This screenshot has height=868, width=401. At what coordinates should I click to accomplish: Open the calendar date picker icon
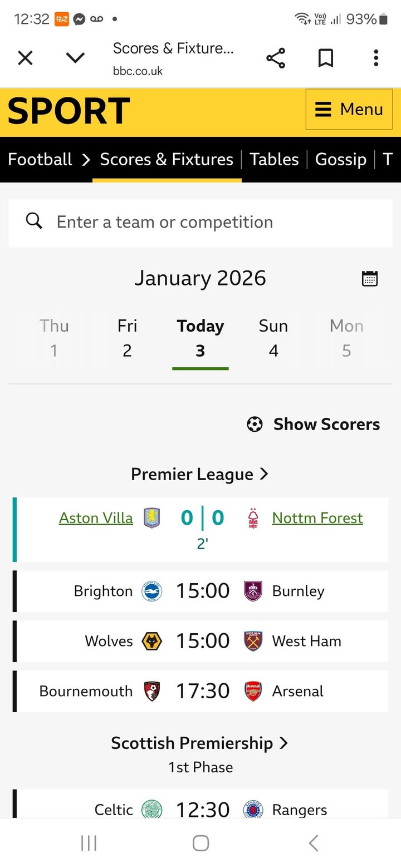pos(370,278)
